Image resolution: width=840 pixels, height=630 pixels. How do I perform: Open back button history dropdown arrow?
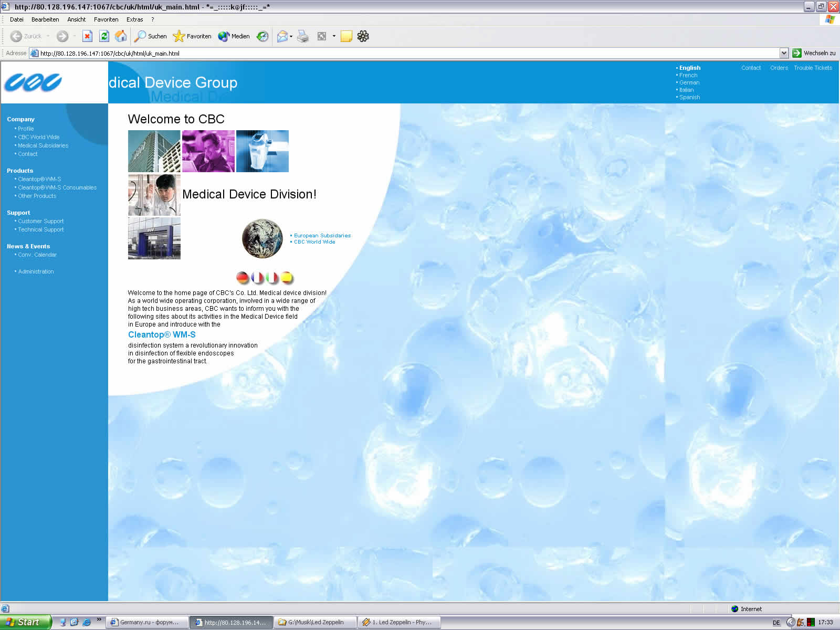coord(48,36)
